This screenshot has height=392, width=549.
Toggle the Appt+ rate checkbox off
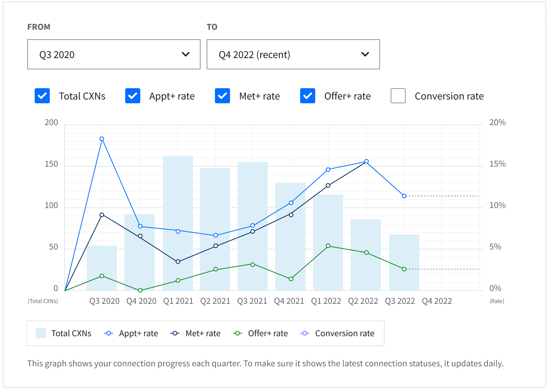pyautogui.click(x=132, y=96)
